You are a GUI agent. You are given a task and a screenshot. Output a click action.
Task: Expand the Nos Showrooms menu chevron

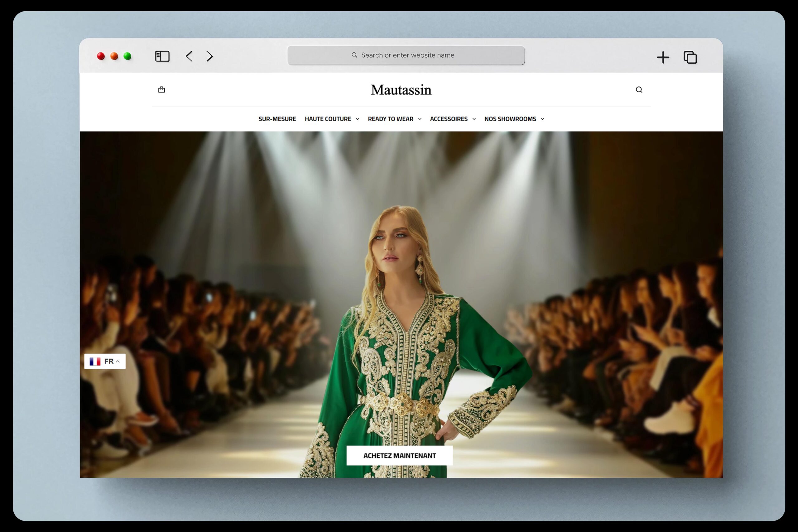coord(542,119)
